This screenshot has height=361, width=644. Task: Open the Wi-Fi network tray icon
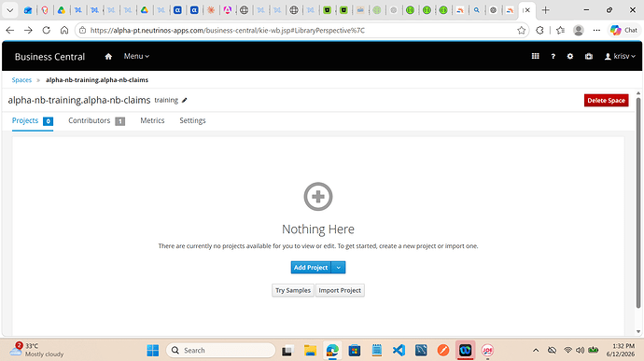567,351
